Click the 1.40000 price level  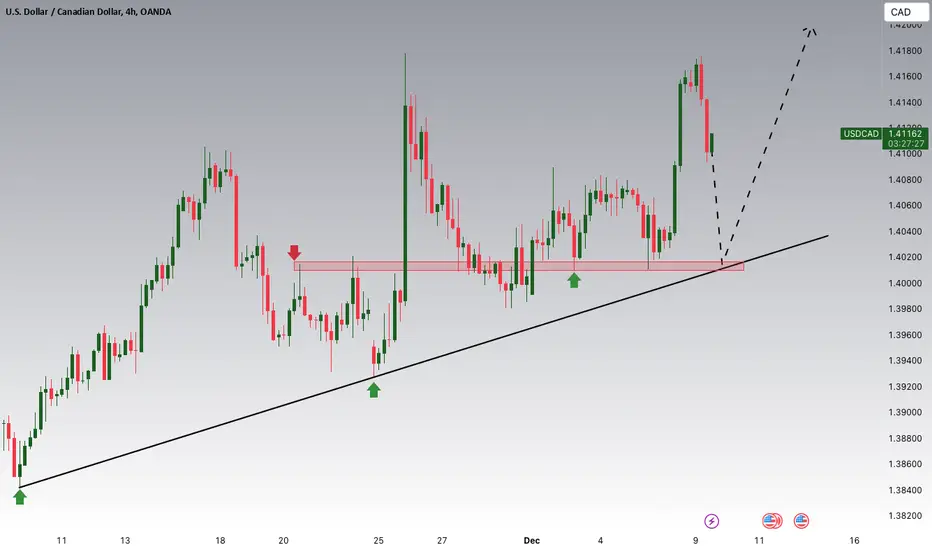tap(905, 283)
